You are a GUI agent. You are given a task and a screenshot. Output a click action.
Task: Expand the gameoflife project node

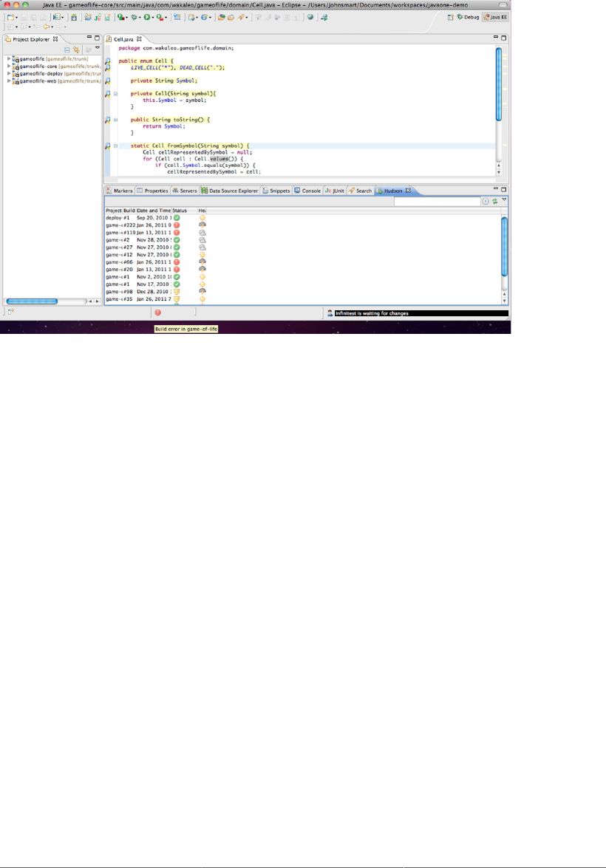[9, 58]
